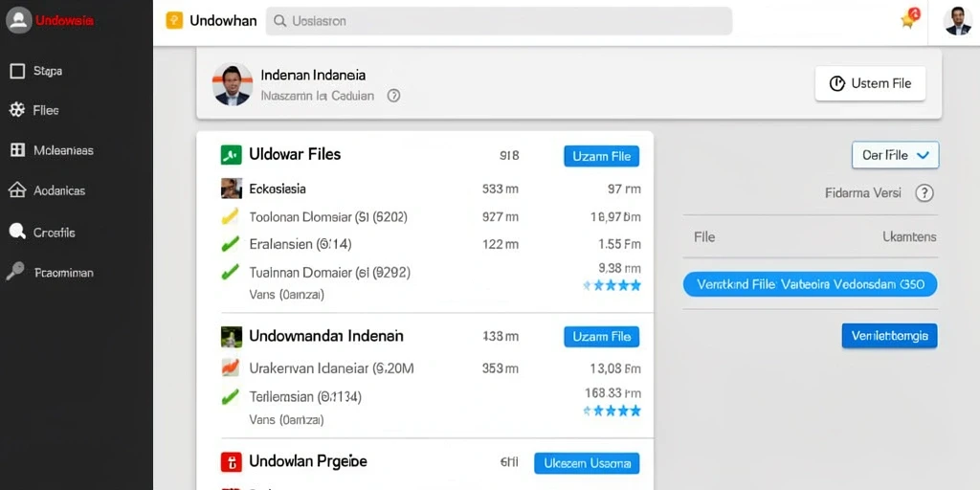Screen dimensions: 980x490
Task: Click the green Uldowar Files icon
Action: [x=232, y=154]
